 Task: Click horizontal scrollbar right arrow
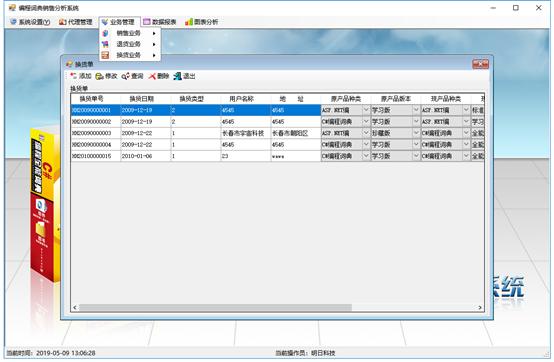pos(480,308)
